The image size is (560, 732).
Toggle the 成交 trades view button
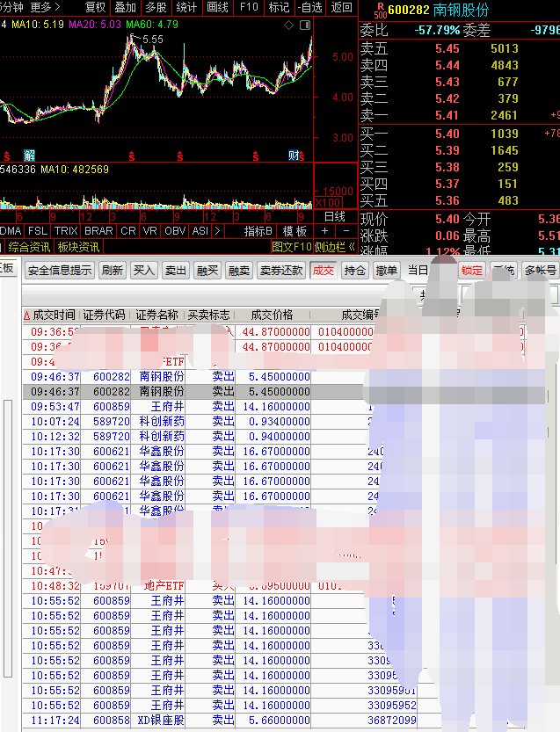coord(324,271)
